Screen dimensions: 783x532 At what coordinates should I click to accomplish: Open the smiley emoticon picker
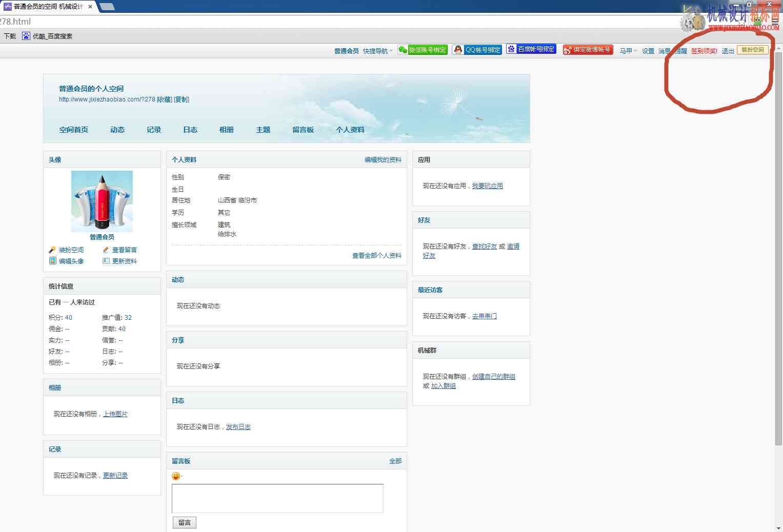tap(176, 476)
